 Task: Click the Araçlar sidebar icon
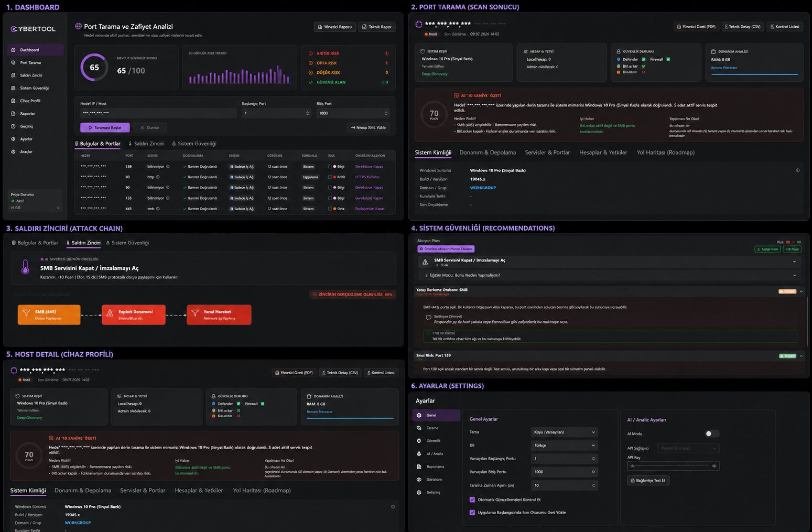point(13,151)
